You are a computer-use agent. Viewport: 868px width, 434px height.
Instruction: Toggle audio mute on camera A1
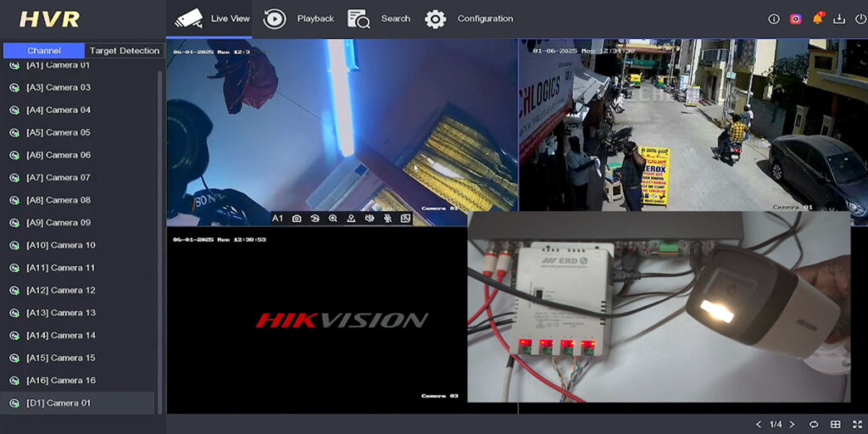[370, 219]
